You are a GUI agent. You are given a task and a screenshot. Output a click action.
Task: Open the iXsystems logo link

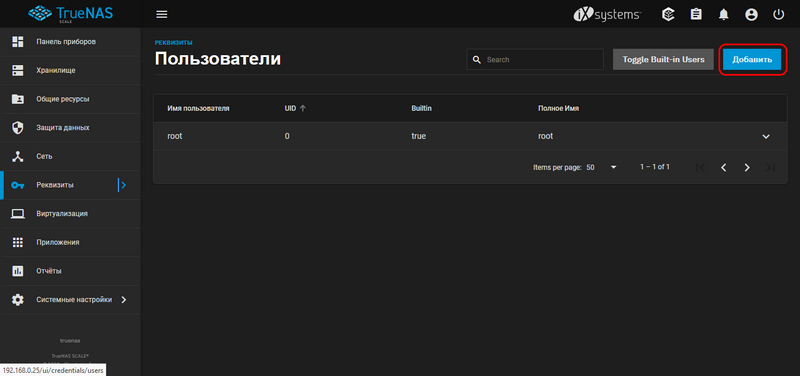coord(607,14)
